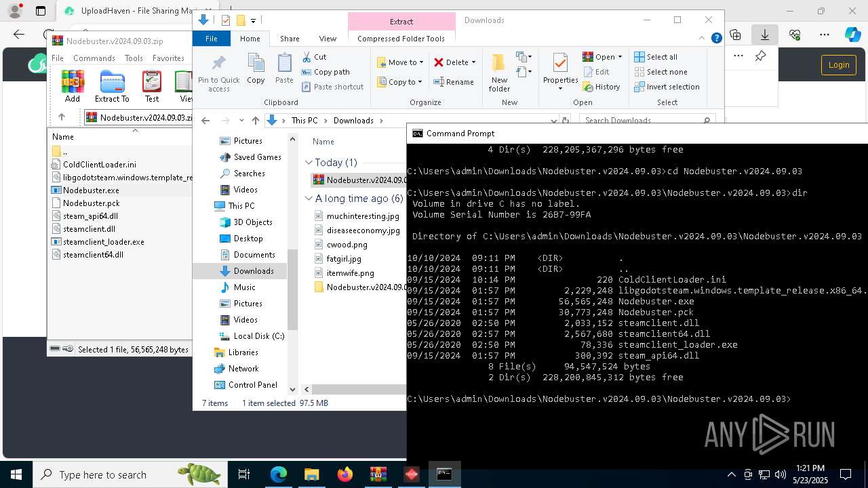
Task: Click Pin to Quick access in Explorer ribbon
Action: click(218, 73)
